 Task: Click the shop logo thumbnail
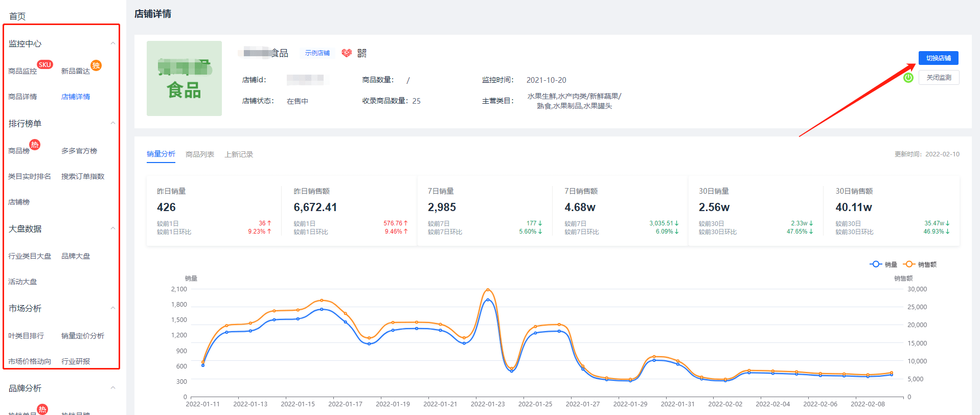184,78
